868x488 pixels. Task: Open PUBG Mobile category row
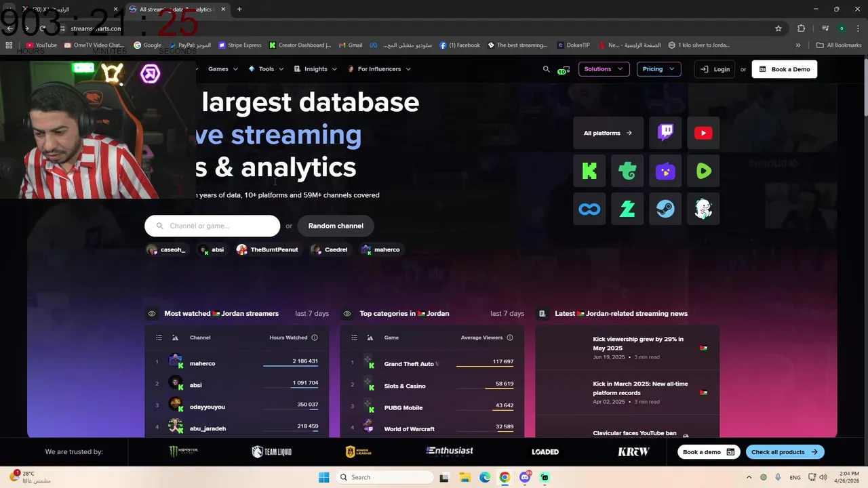click(432, 407)
